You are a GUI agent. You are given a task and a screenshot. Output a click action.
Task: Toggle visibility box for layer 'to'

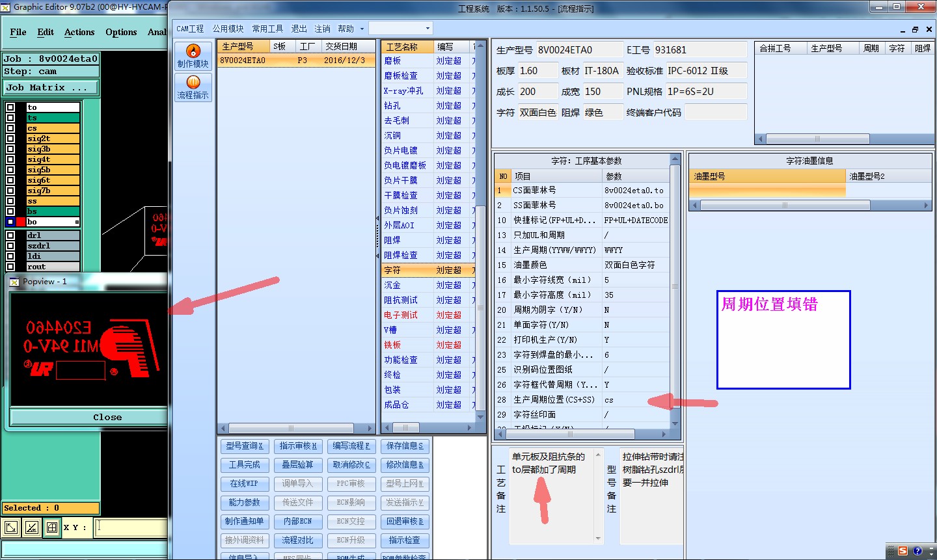(x=10, y=107)
